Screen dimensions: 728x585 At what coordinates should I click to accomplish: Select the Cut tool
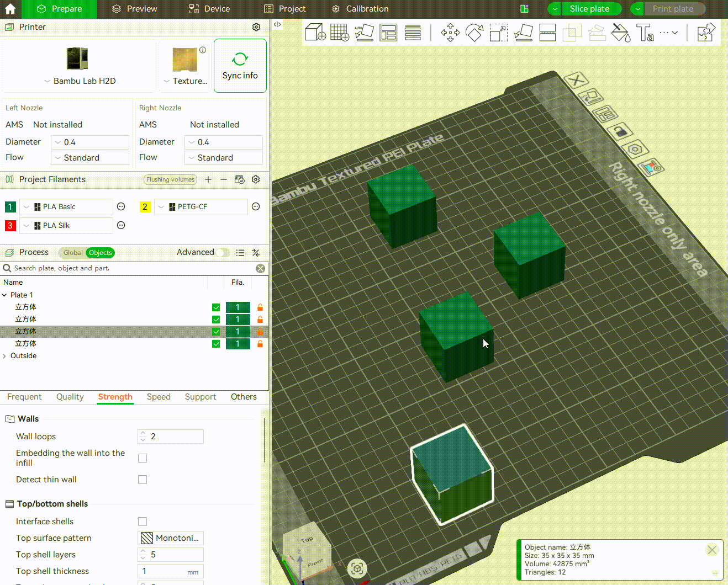547,33
